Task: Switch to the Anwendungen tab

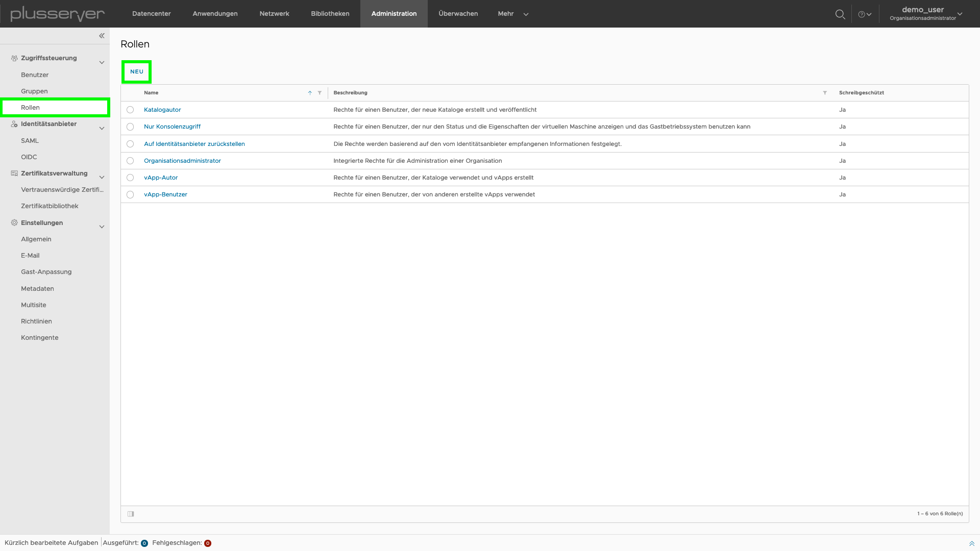Action: (x=215, y=14)
